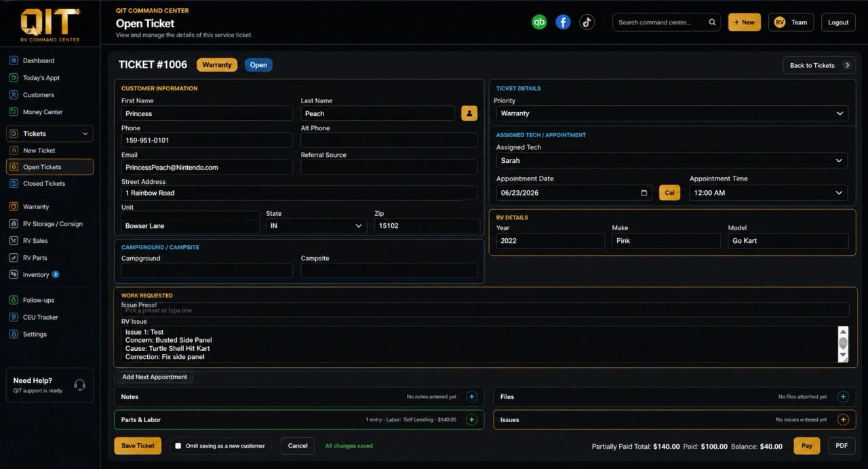Click the Inventory count badge 2
The height and width of the screenshot is (469, 868).
(56, 275)
